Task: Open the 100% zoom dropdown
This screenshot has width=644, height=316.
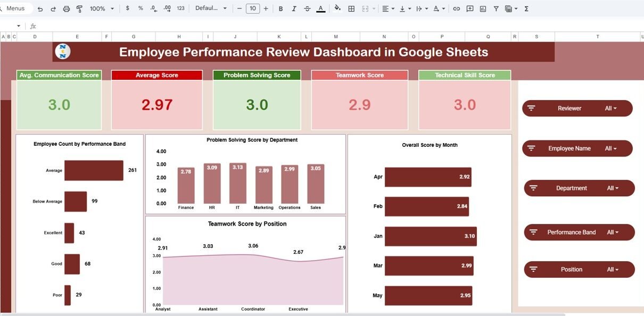Action: click(101, 9)
